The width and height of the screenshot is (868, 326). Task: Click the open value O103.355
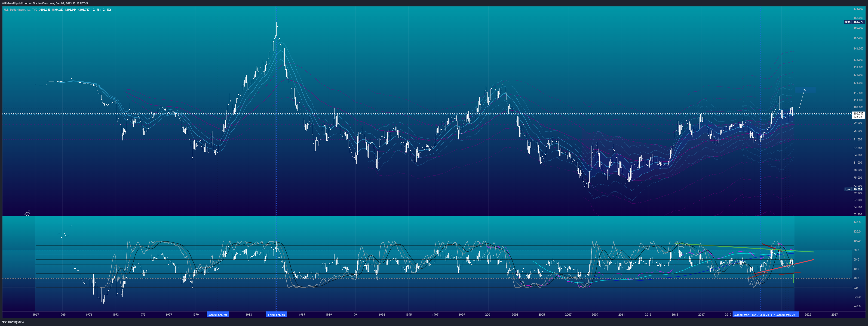coord(44,9)
